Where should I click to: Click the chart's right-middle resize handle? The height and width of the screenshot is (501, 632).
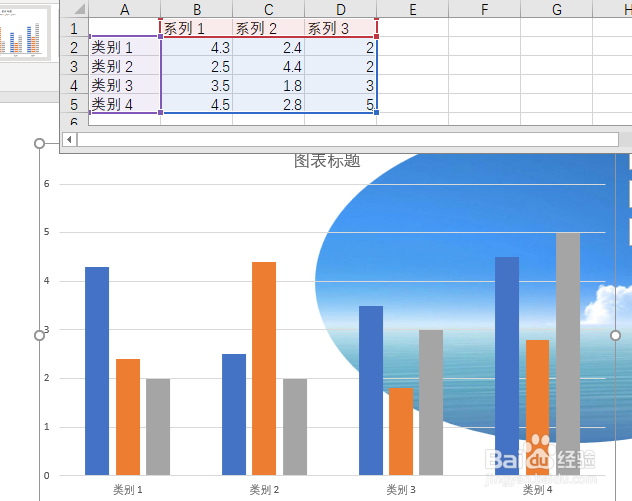tap(615, 335)
